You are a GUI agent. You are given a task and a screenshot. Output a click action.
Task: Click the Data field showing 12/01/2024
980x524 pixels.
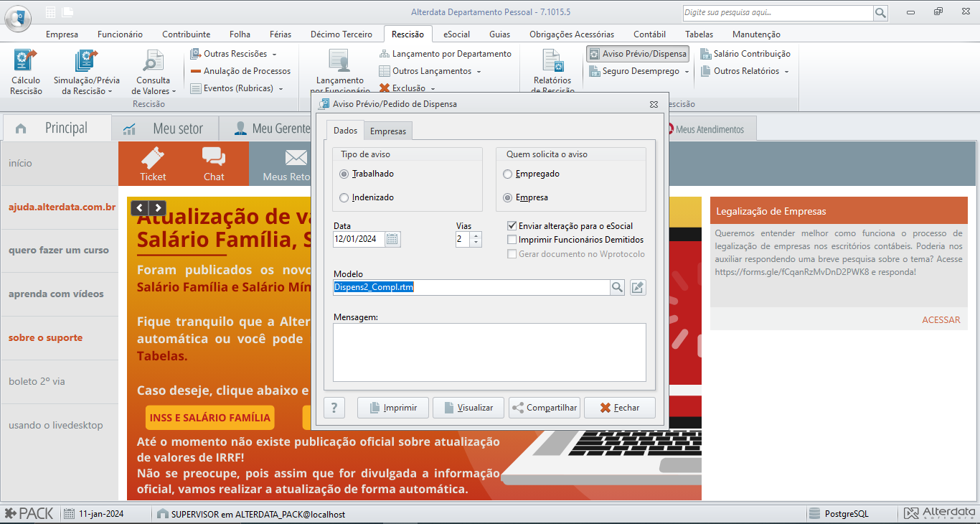(x=359, y=240)
